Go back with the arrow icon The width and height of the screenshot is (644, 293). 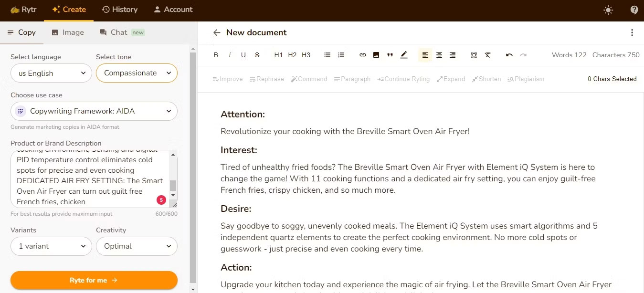point(217,32)
